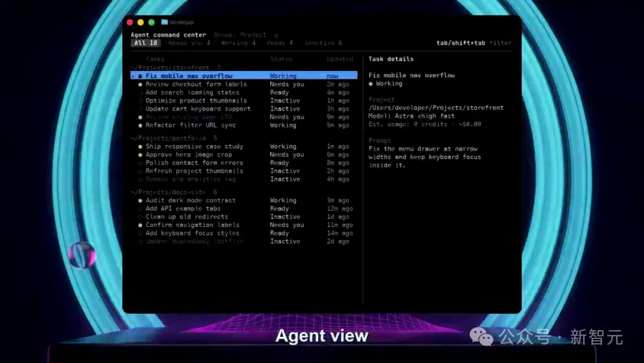Click Ready status of Add API example tabs
The image size is (644, 363).
coord(279,209)
